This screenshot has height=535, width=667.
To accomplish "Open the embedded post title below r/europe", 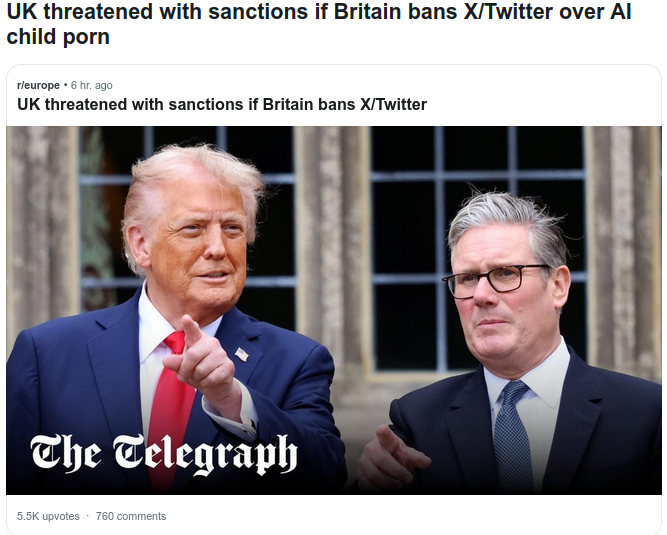I will 222,105.
